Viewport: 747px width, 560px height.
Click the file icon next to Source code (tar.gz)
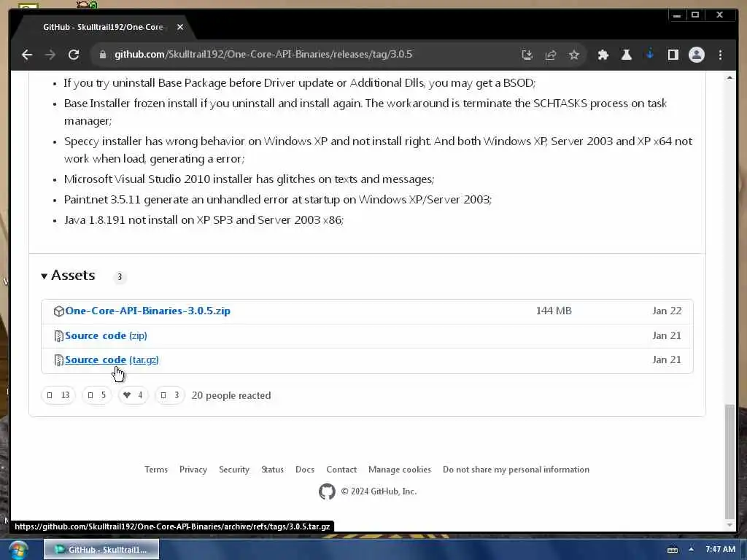pos(58,360)
